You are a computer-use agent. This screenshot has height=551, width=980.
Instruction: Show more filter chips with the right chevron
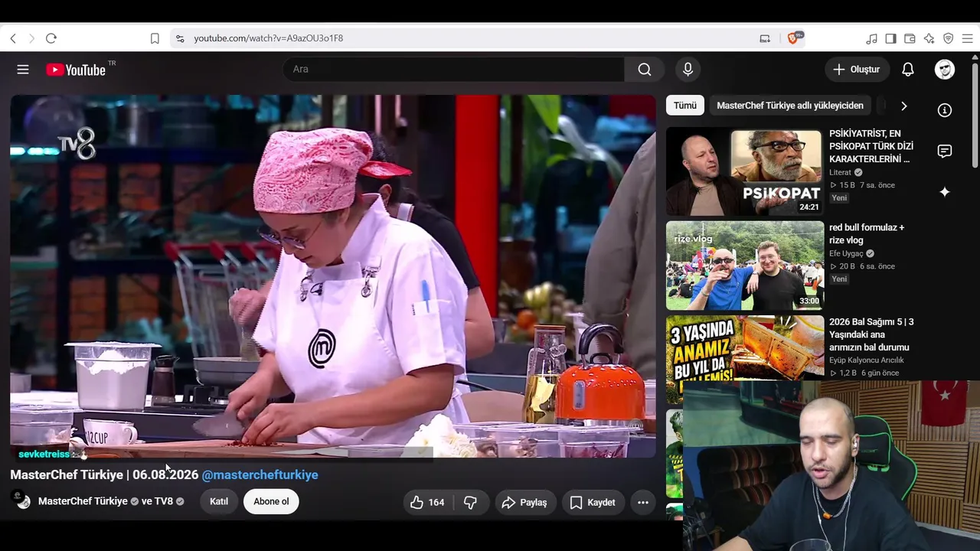903,106
